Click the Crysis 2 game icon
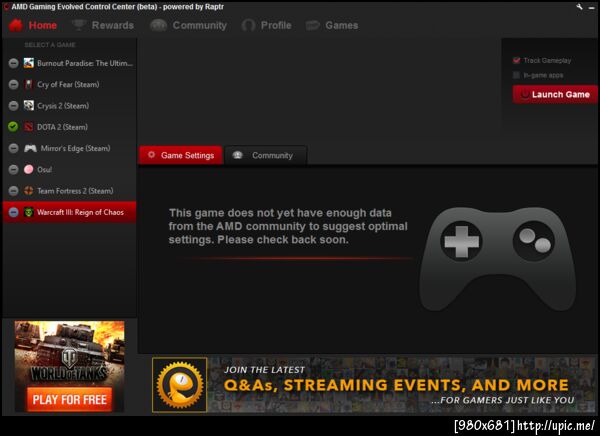The image size is (600, 436). (x=29, y=106)
